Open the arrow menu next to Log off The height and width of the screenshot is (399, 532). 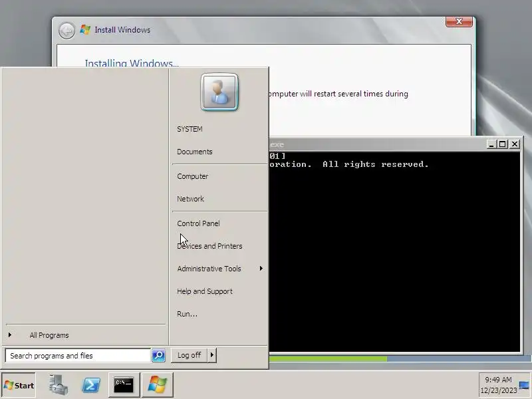click(x=212, y=355)
